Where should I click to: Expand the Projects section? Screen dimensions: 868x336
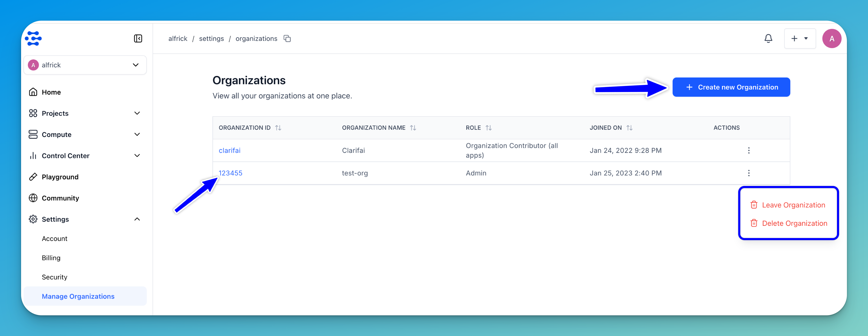tap(137, 113)
